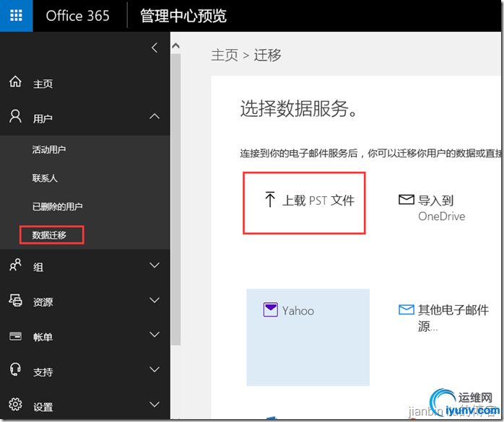Select the 帐单 menu label
The image size is (504, 422).
43,337
